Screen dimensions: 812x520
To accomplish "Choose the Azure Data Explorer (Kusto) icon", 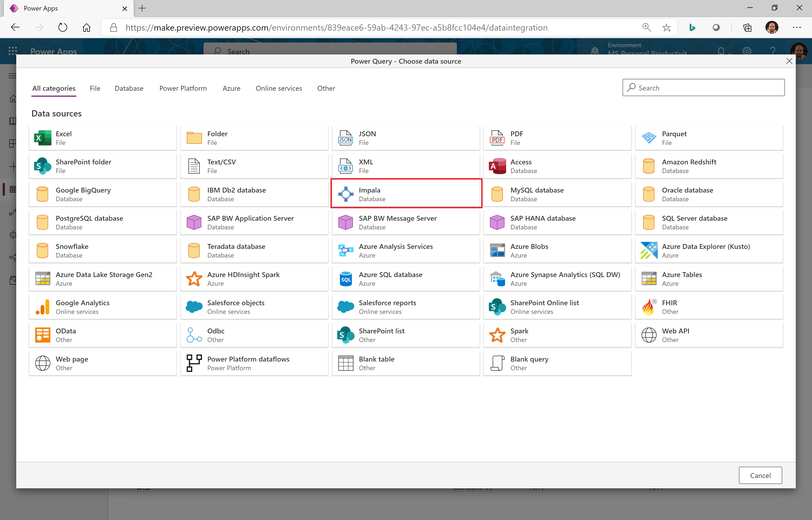I will [x=649, y=251].
